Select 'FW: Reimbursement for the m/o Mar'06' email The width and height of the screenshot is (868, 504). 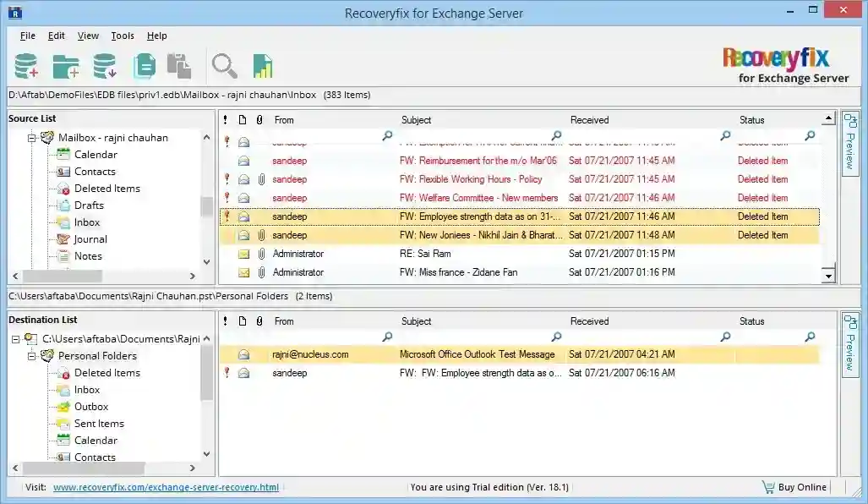pos(519,161)
